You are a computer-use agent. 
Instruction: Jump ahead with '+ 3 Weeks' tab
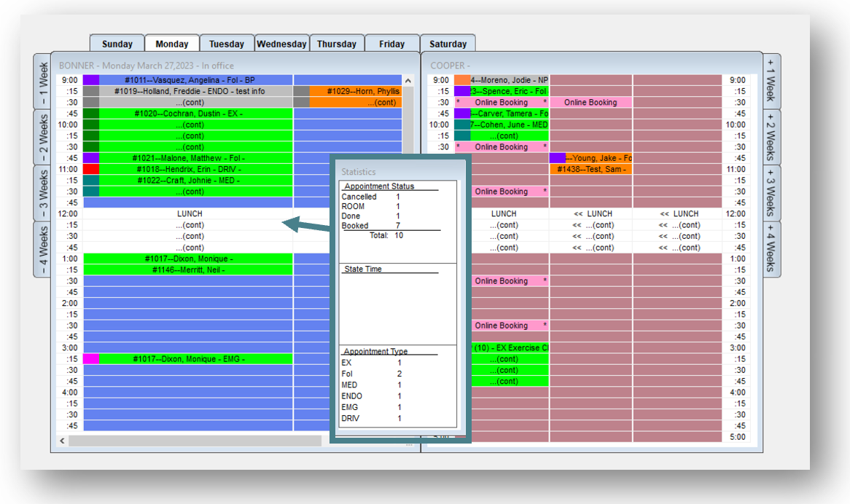[x=771, y=193]
